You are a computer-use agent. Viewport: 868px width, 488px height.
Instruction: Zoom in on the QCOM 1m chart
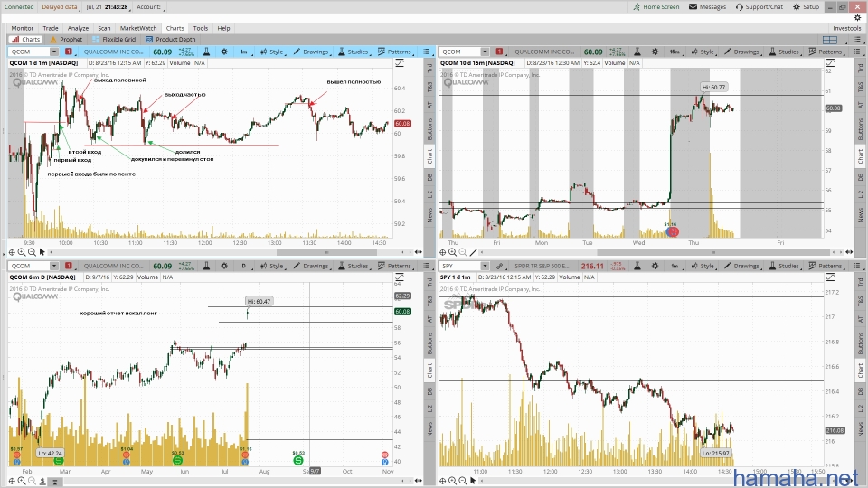[x=22, y=252]
